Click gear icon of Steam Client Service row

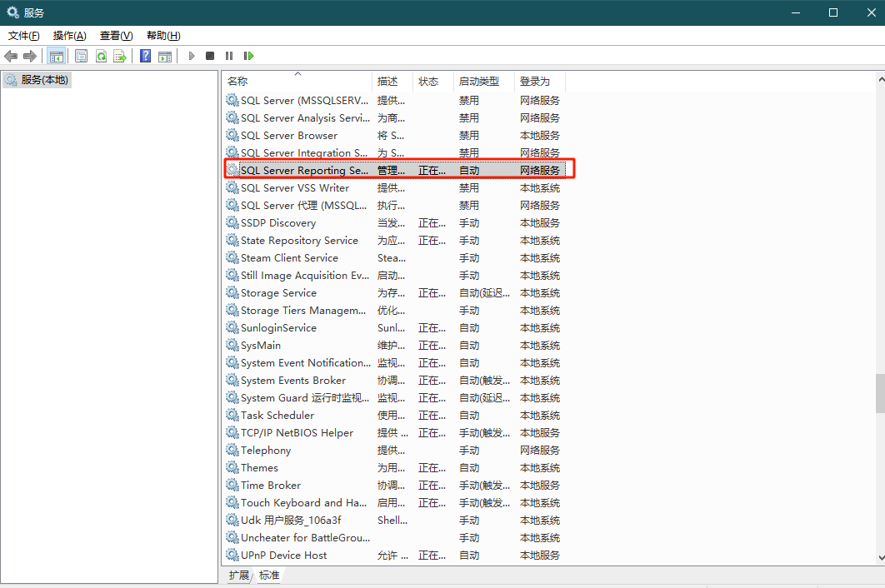click(x=232, y=257)
